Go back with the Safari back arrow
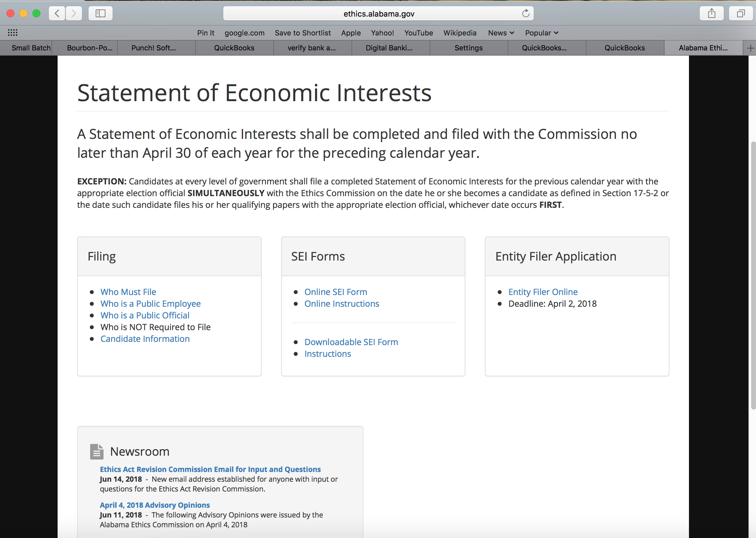 (x=57, y=14)
